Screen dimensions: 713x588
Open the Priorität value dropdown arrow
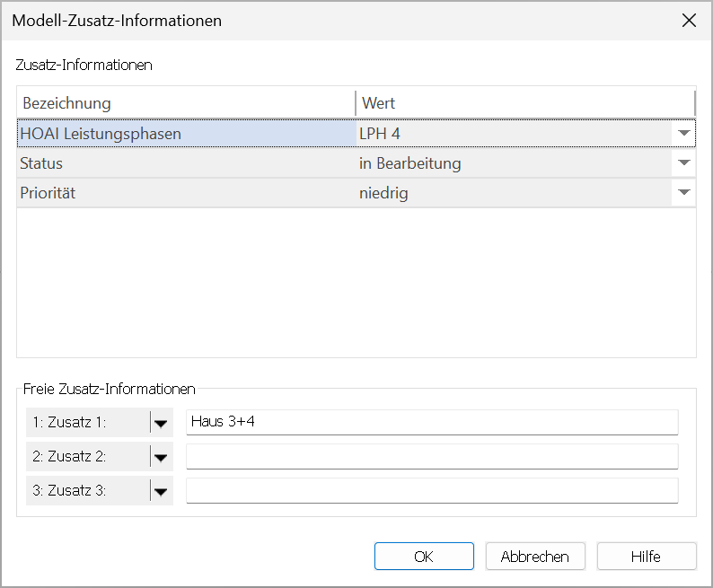pyautogui.click(x=683, y=192)
